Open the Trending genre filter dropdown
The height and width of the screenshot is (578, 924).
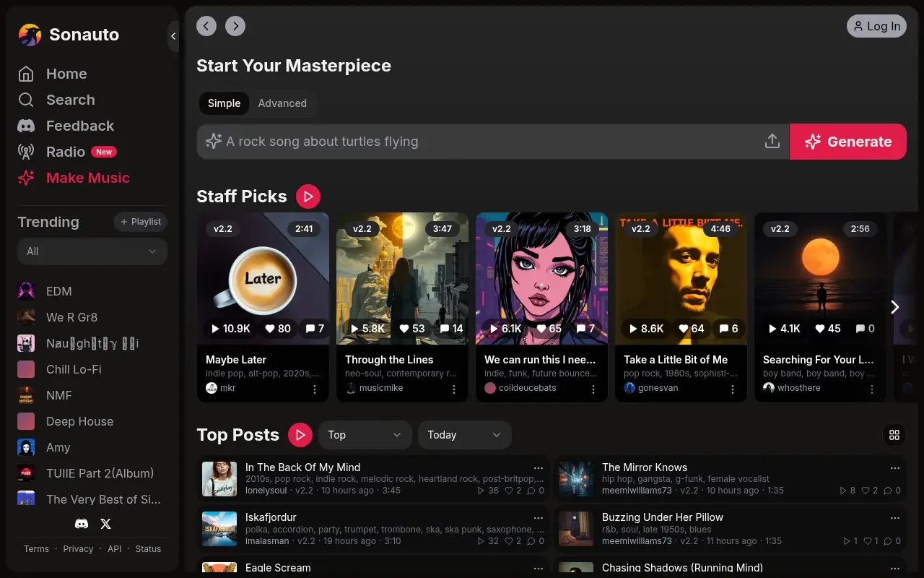click(x=92, y=251)
